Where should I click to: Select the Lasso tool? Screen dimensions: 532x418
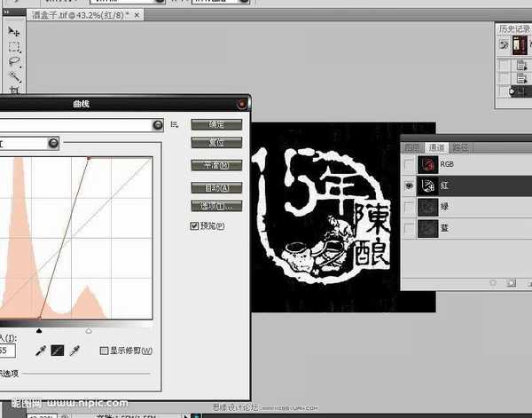click(14, 62)
